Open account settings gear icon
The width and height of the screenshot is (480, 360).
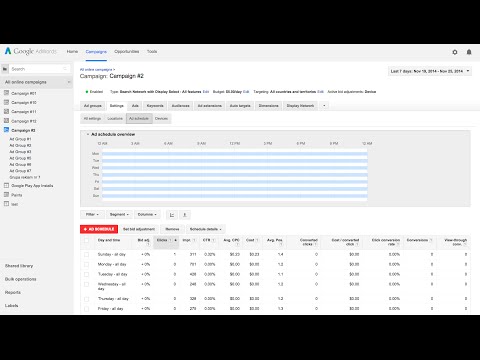tap(455, 52)
